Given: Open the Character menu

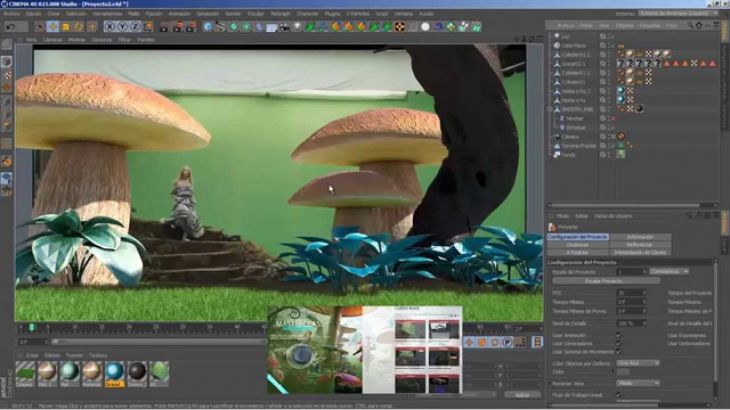Looking at the screenshot, I should [308, 14].
